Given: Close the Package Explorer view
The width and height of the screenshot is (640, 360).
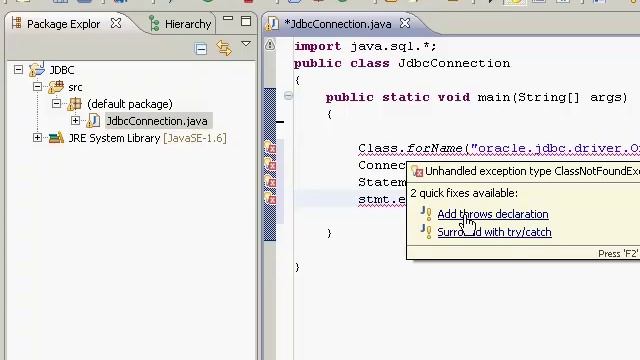Looking at the screenshot, I should coord(116,23).
